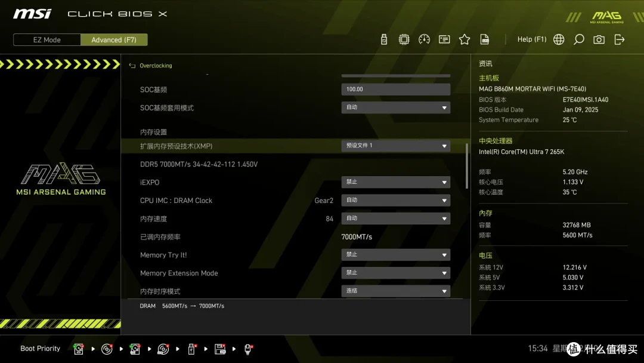Open CPU IMC : DRAM Clock dropdown
Screen dimensions: 644x363
click(395, 200)
